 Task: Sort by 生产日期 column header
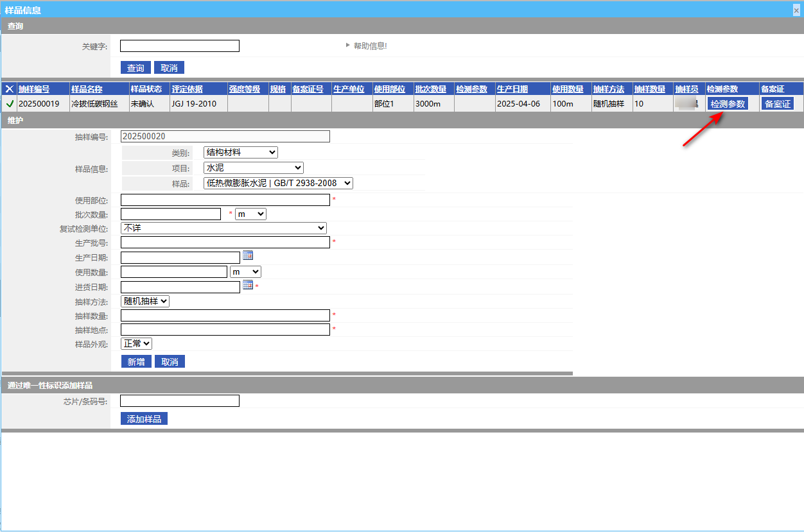(512, 89)
